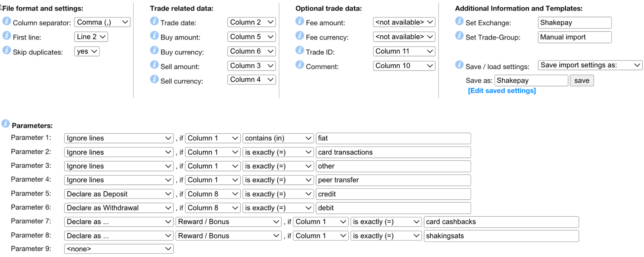Click info icon beside Parameters heading
The width and height of the screenshot is (644, 257).
(x=6, y=124)
